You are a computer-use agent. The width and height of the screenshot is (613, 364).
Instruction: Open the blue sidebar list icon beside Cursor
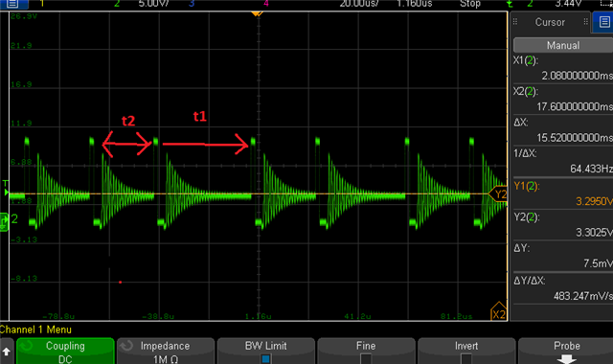[603, 22]
